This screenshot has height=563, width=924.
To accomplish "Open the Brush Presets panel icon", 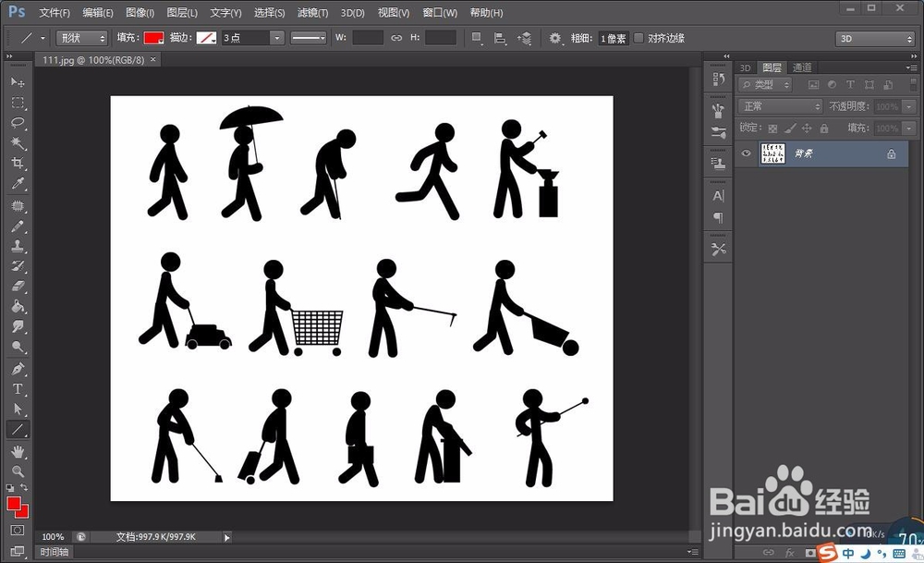I will tap(718, 132).
